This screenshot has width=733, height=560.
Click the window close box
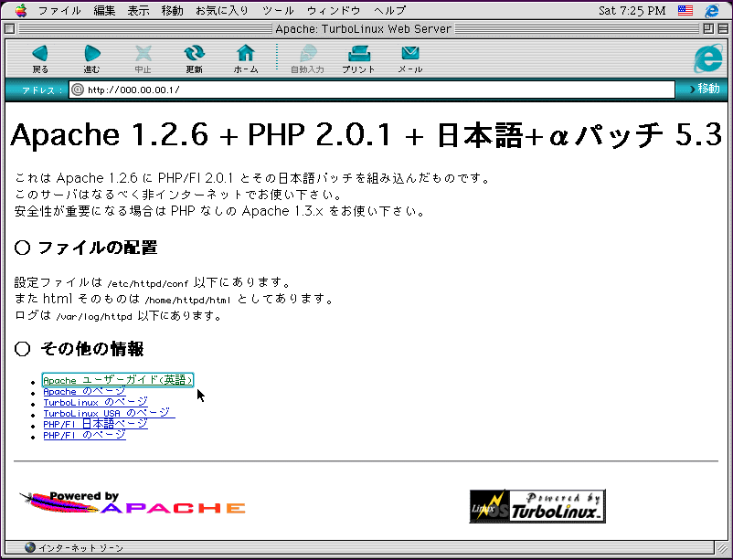(9, 29)
